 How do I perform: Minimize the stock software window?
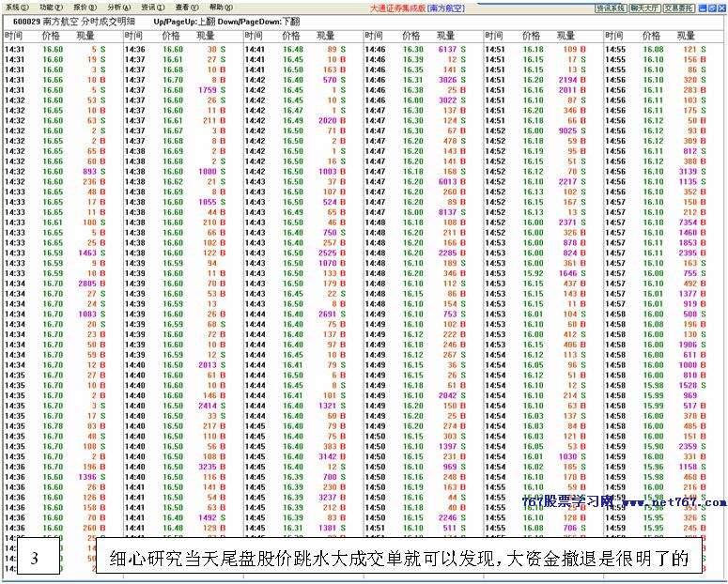point(703,7)
